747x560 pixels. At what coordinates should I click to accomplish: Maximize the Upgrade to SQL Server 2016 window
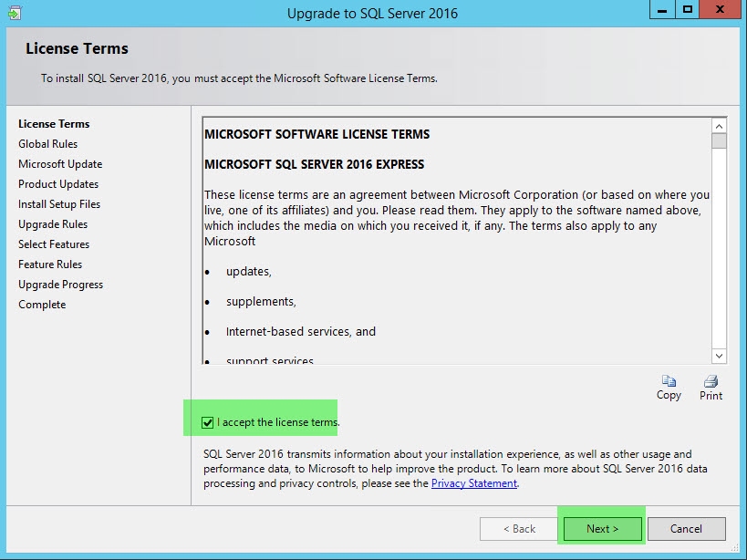(x=688, y=9)
